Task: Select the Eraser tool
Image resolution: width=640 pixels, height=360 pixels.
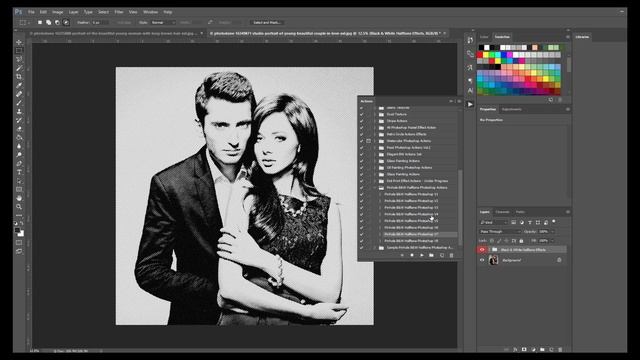Action: [19, 129]
